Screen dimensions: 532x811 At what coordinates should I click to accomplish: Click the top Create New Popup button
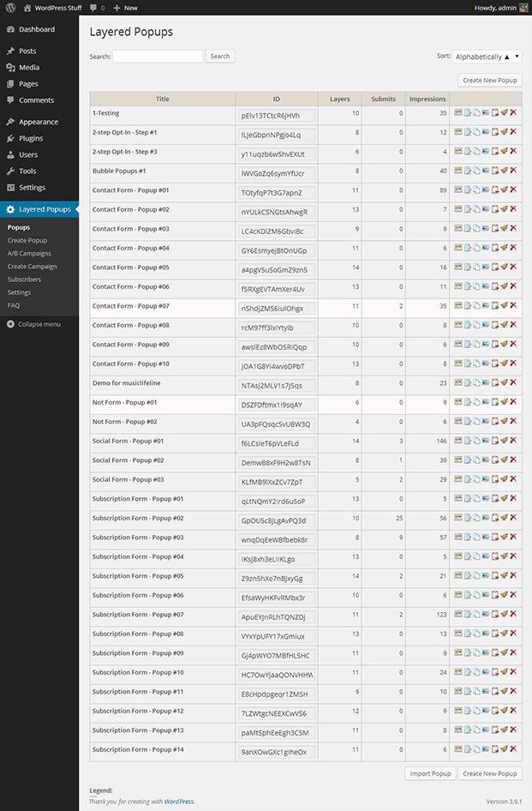490,81
